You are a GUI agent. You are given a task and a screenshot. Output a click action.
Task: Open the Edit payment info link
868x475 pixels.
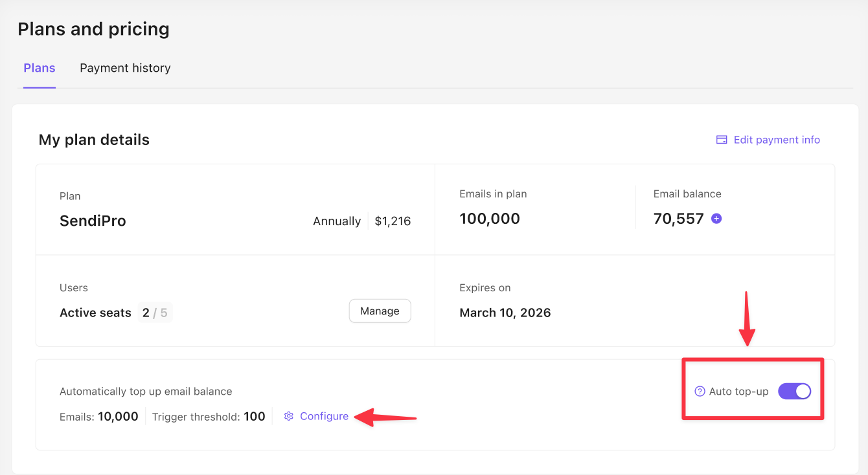pyautogui.click(x=776, y=140)
